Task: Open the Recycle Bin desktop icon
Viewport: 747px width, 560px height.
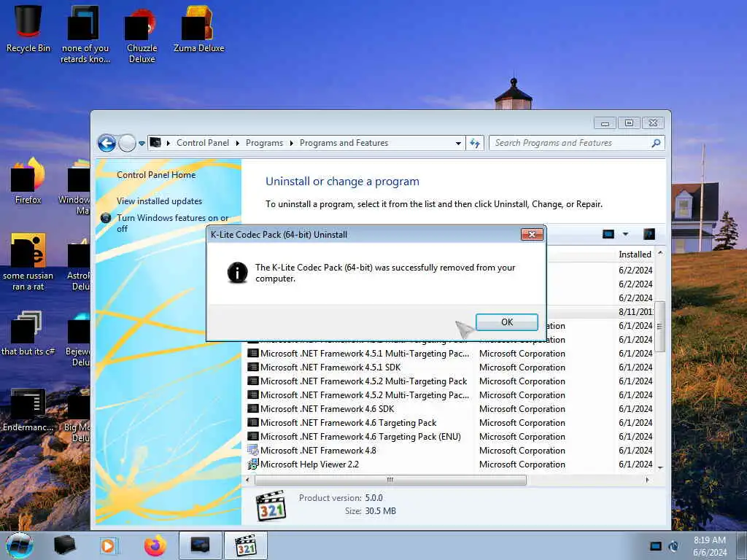Action: [x=28, y=29]
